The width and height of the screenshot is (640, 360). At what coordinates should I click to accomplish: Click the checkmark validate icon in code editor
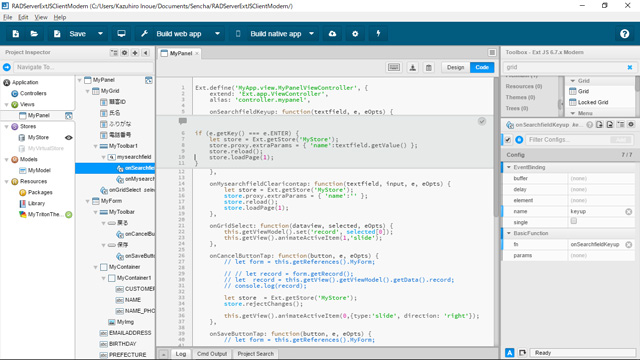coord(482,121)
